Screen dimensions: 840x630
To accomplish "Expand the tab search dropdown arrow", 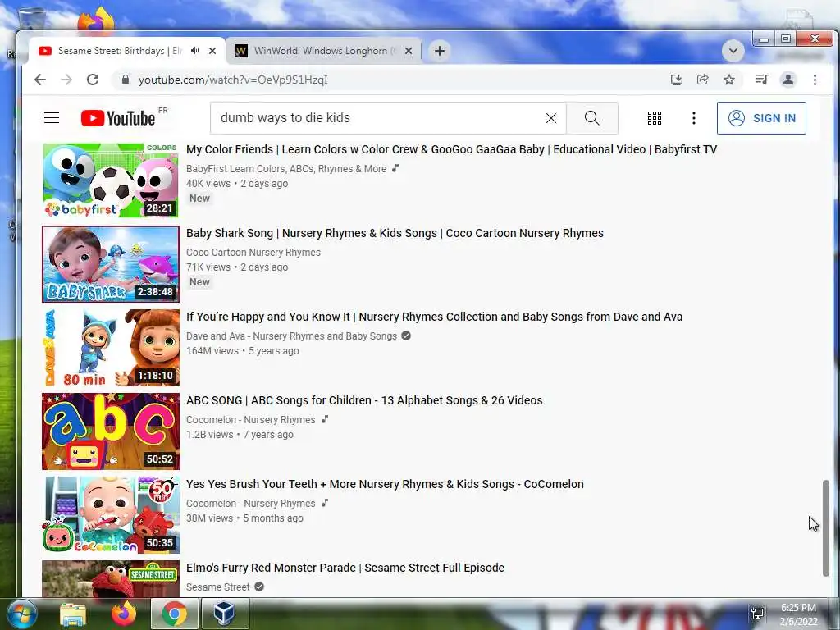I will click(733, 51).
